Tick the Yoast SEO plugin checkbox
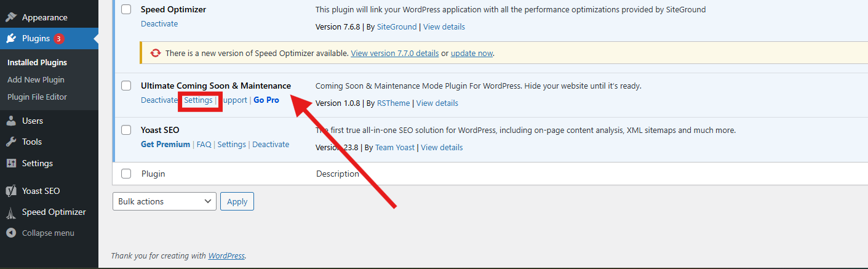 (126, 130)
